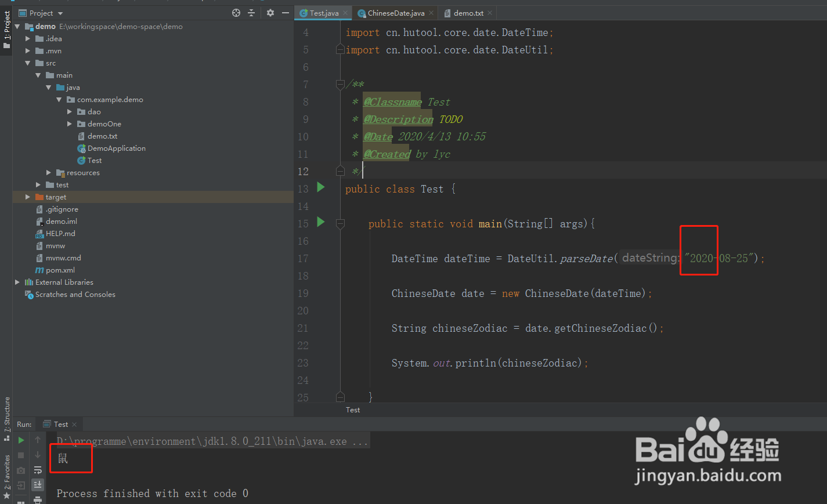Open the Project view dropdown
Screen dimensions: 827x504
point(60,13)
